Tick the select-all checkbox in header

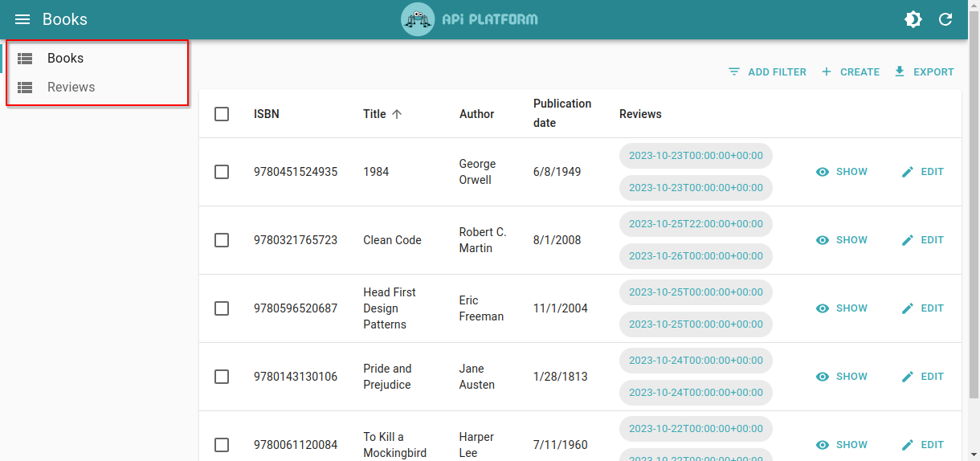point(222,114)
